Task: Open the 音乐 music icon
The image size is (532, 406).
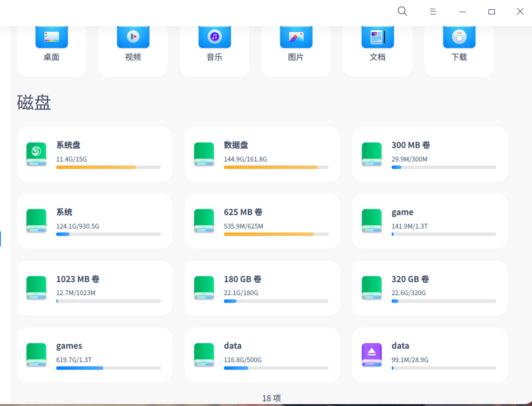Action: pyautogui.click(x=214, y=36)
